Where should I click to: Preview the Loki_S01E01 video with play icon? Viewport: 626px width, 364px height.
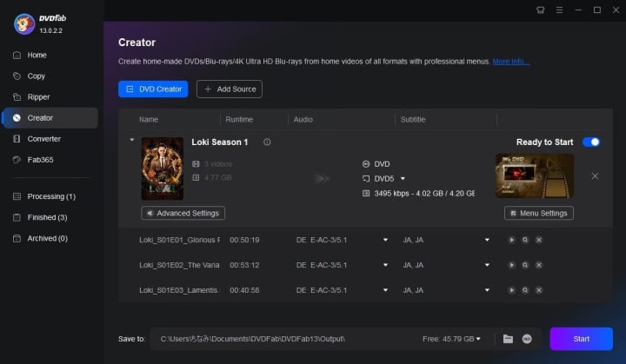511,240
